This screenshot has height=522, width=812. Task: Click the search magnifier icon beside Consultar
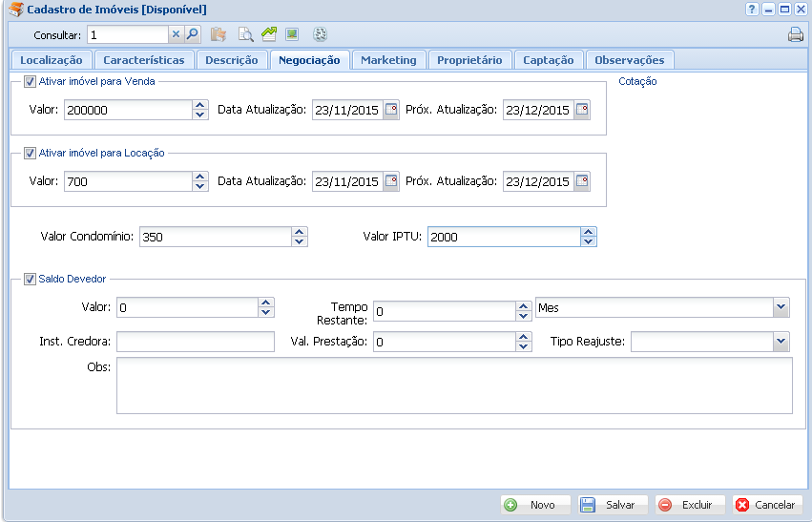tap(192, 34)
